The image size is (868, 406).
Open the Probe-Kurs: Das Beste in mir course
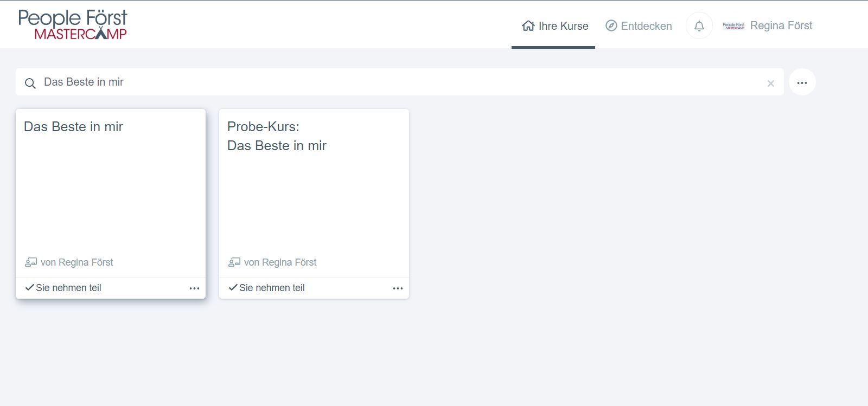tap(277, 136)
